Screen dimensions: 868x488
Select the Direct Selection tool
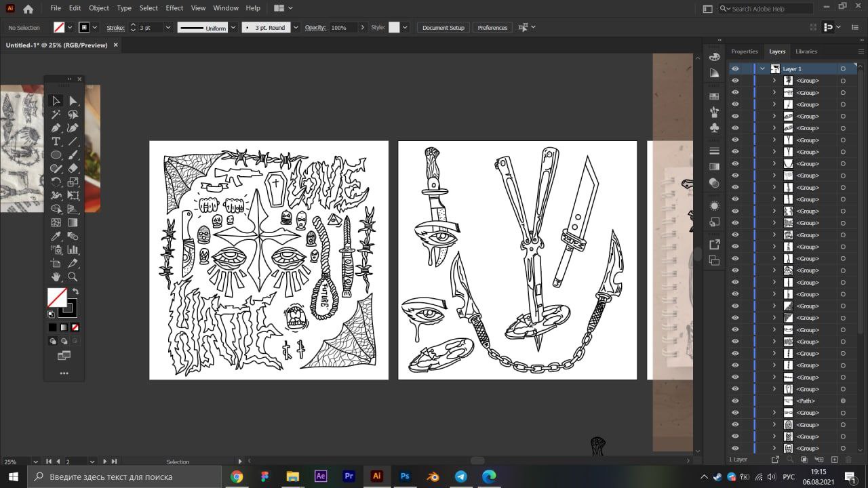(x=73, y=101)
